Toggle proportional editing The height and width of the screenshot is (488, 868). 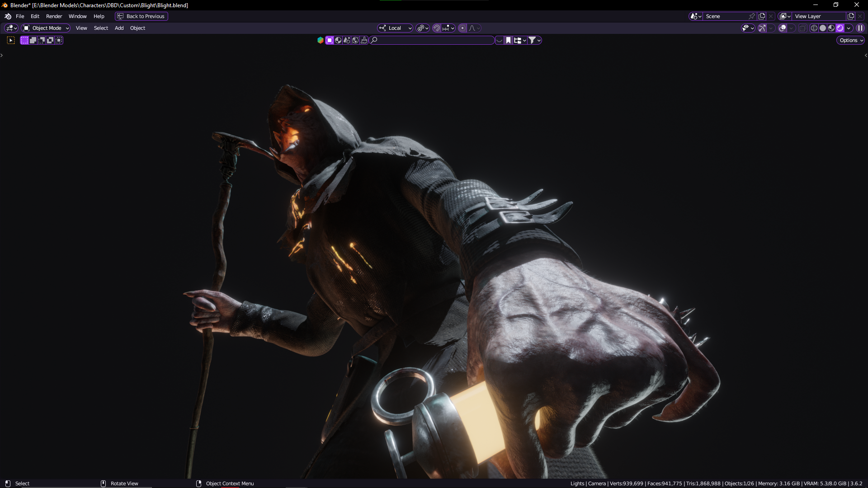point(462,28)
